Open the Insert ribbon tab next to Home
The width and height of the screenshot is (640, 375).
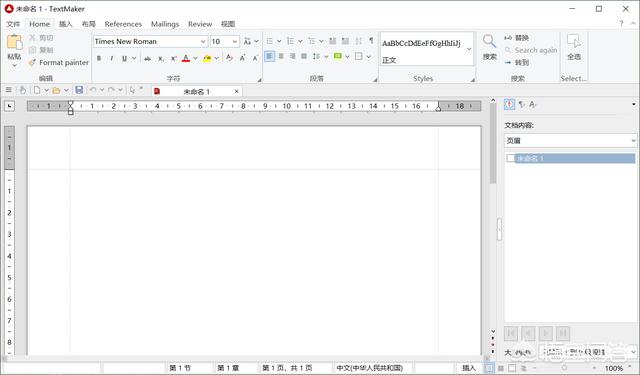tap(65, 24)
